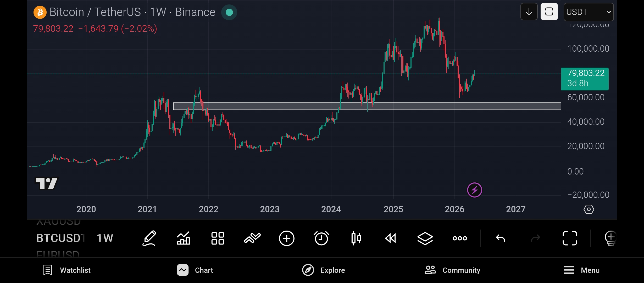Click the 100,000.00 price axis label

tap(588, 48)
